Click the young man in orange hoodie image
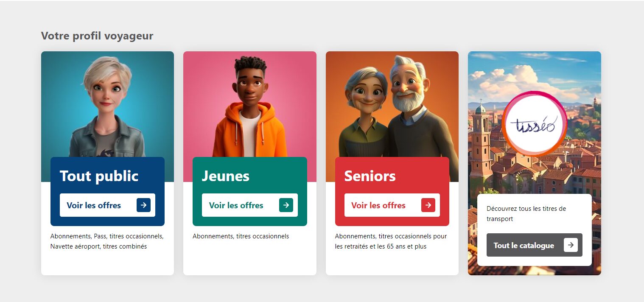The width and height of the screenshot is (644, 302). tap(250, 106)
